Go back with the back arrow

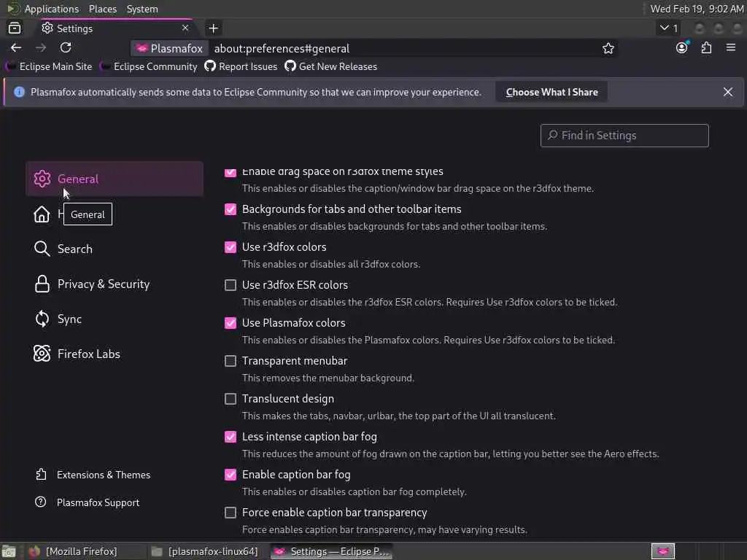[x=16, y=47]
